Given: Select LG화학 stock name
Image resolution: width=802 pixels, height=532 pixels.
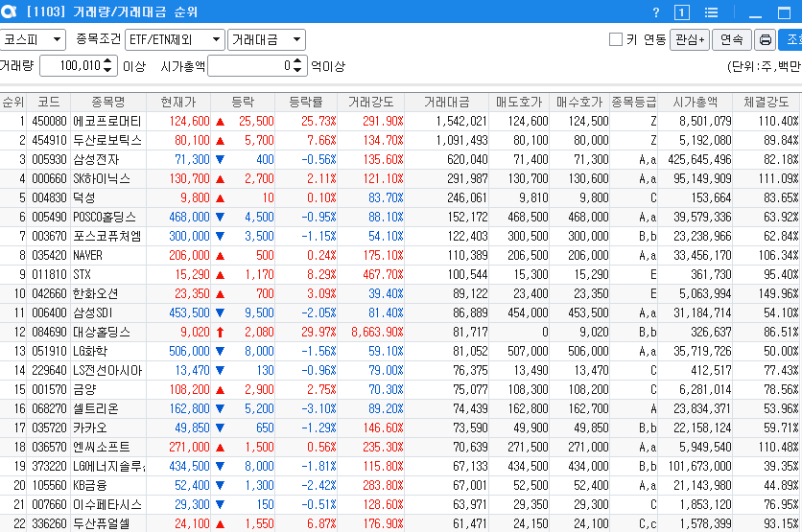Looking at the screenshot, I should [x=90, y=351].
